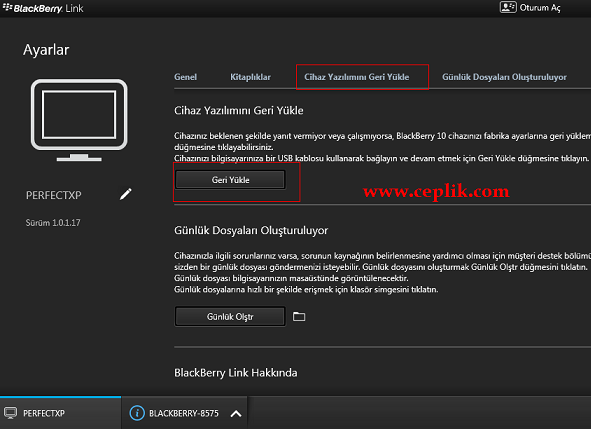The image size is (591, 429).
Task: Click the PERFECTXP computer name label
Action: click(x=54, y=195)
